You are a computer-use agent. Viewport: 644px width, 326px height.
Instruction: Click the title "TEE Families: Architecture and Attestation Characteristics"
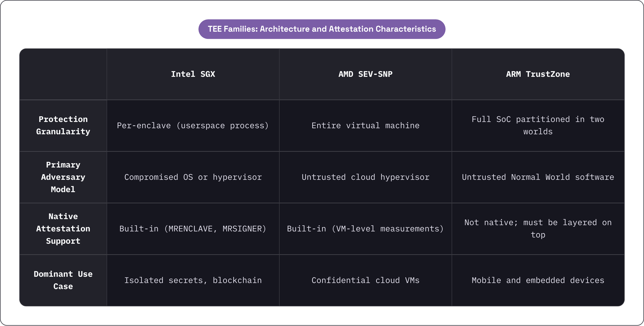coord(322,29)
